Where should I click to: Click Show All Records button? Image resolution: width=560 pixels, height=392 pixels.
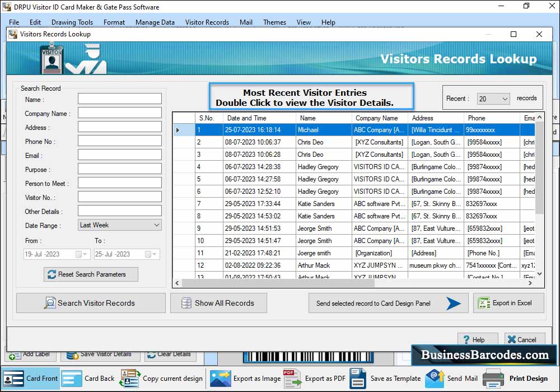coord(218,303)
